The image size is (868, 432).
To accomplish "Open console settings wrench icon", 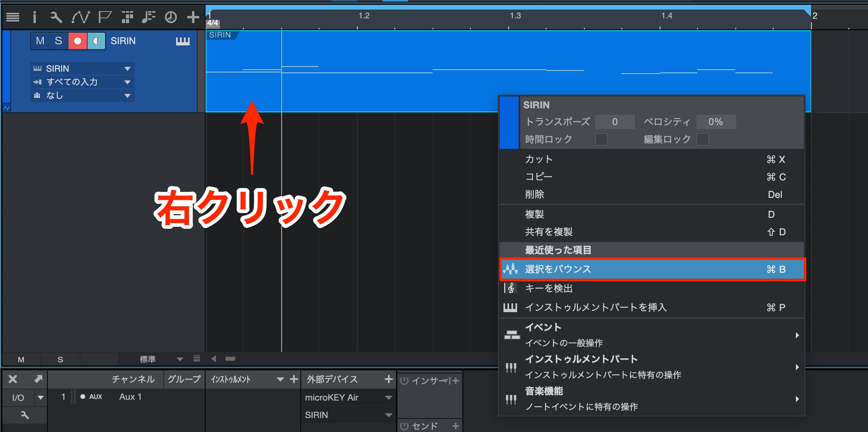I will point(25,415).
